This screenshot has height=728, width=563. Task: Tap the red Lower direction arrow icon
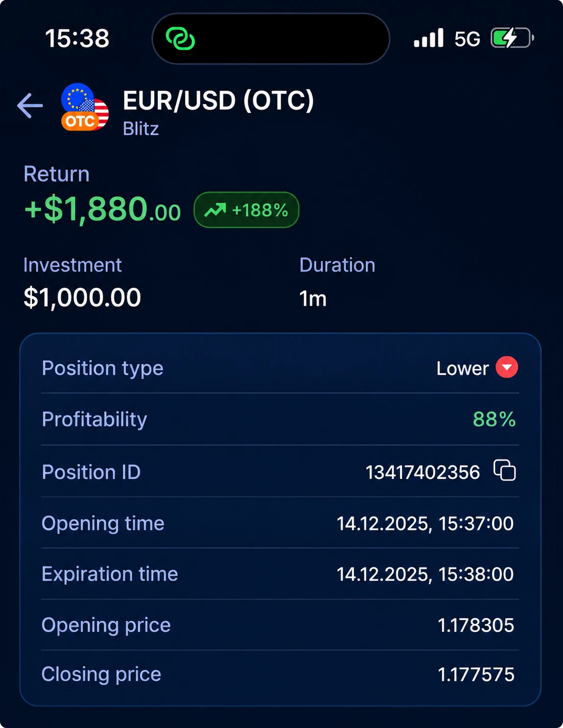click(507, 367)
